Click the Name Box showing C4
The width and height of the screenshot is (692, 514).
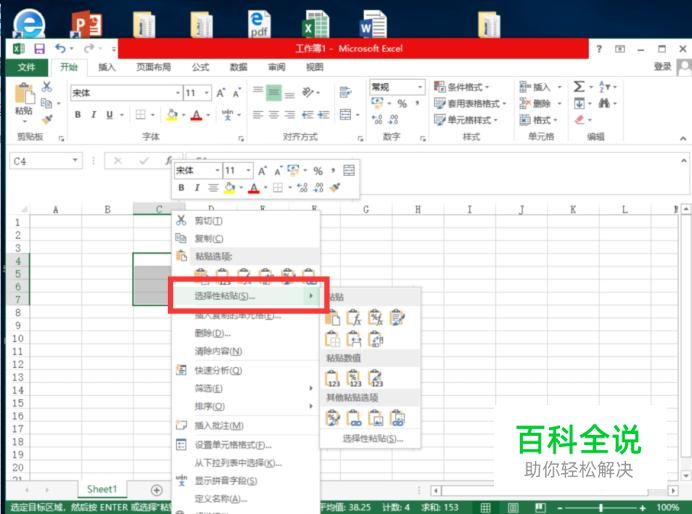pyautogui.click(x=46, y=161)
